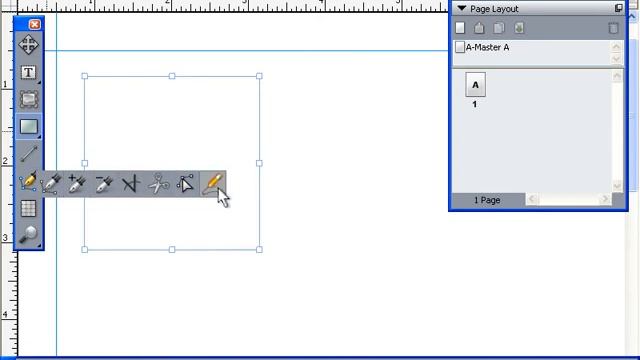This screenshot has width=640, height=360.
Task: Click the box's top-right resize handle
Action: [259, 76]
